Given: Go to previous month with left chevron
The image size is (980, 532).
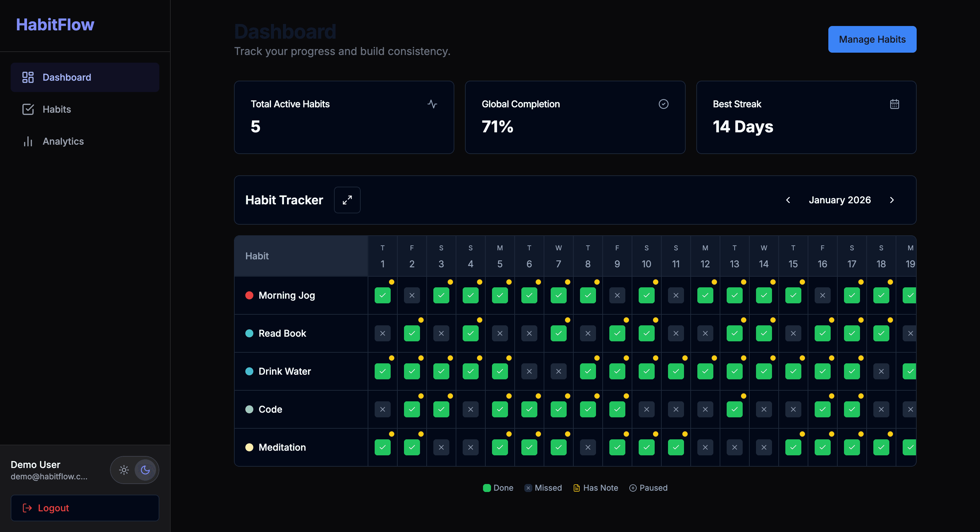Looking at the screenshot, I should (x=788, y=200).
